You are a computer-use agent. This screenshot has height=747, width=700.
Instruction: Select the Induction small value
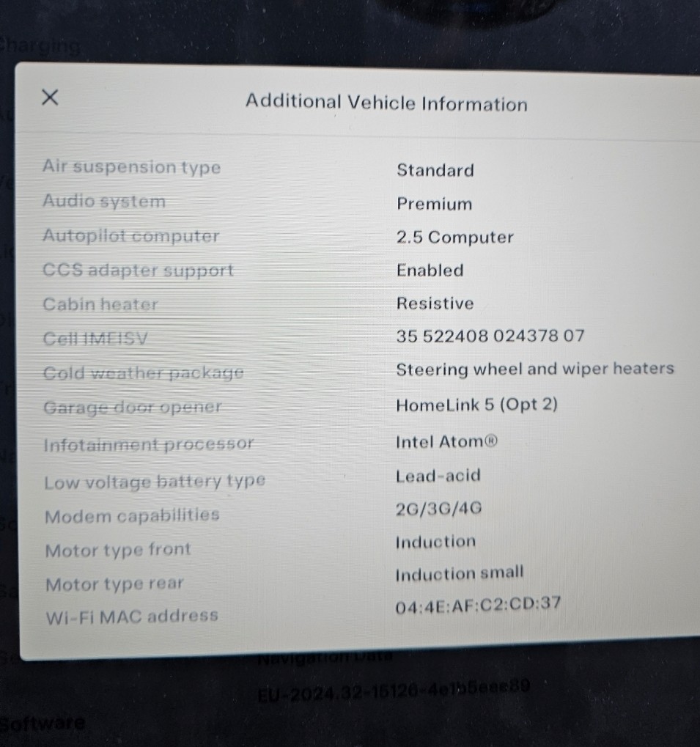[x=460, y=574]
